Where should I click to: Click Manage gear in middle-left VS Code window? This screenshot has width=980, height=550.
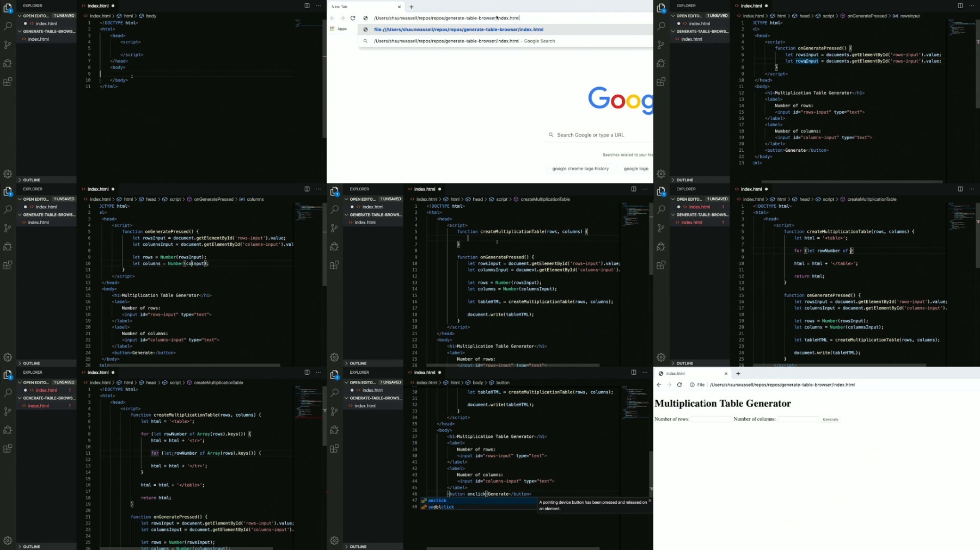(8, 357)
